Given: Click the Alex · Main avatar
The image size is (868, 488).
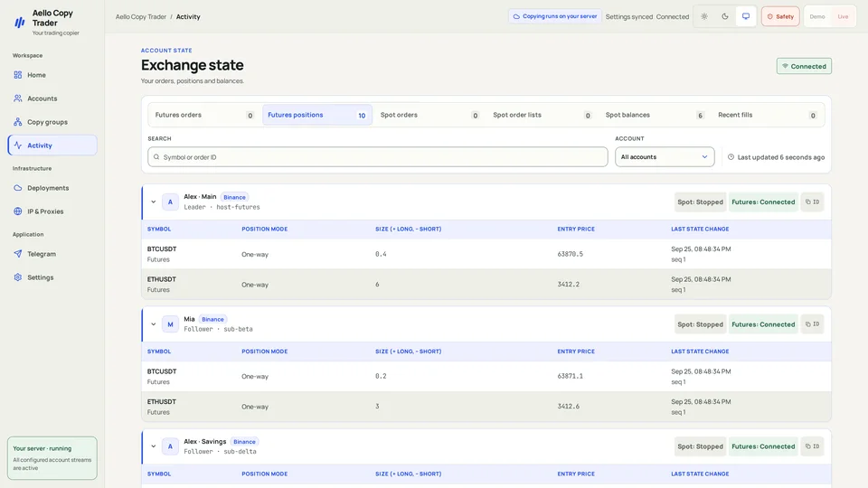Looking at the screenshot, I should pos(170,202).
